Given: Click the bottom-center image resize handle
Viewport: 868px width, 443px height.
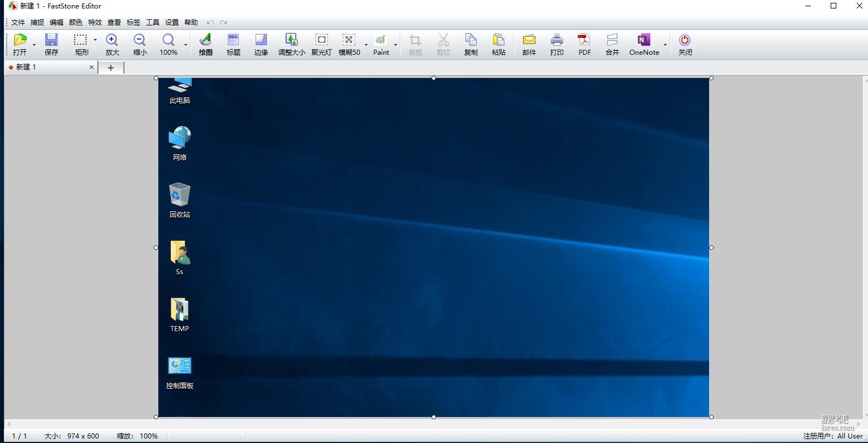Looking at the screenshot, I should (x=434, y=417).
